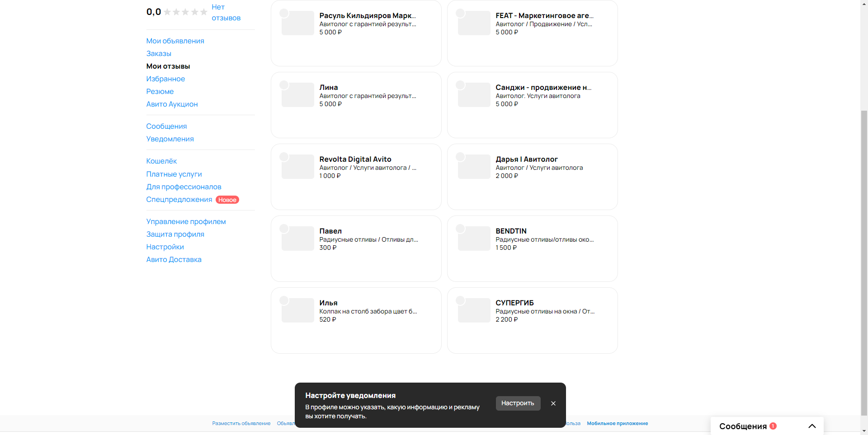Open Защита профиля settings

click(x=175, y=234)
